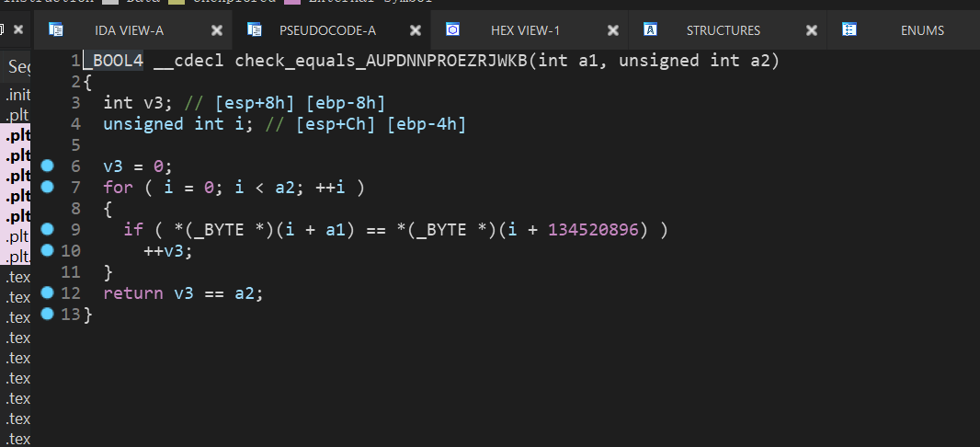Open the ENUMS tab

(x=922, y=30)
